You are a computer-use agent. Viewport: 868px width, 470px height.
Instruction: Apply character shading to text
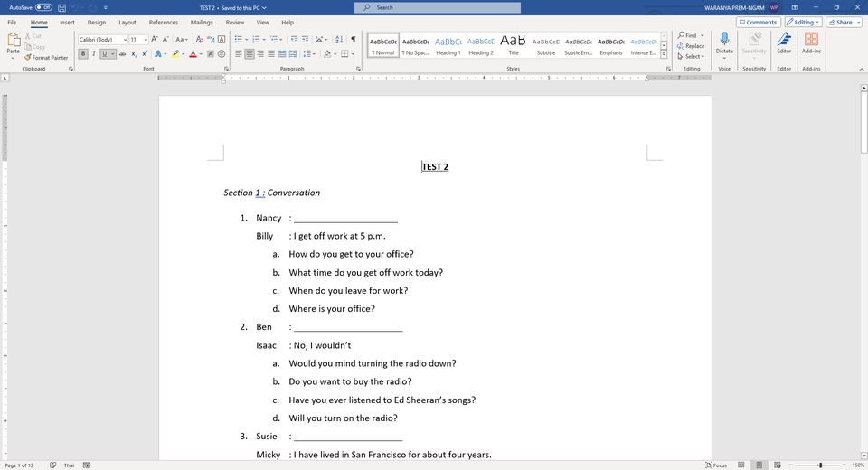click(211, 53)
